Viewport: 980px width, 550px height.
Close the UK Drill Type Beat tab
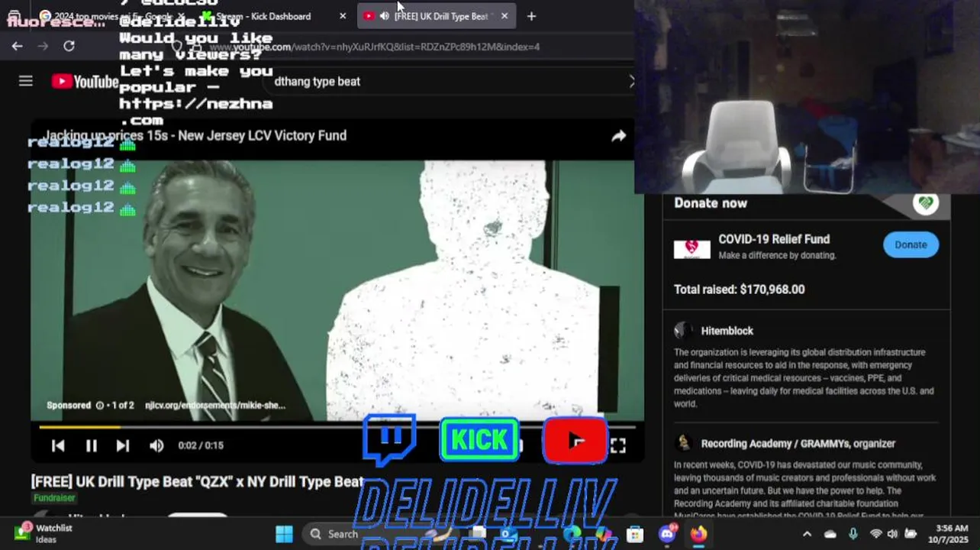tap(504, 16)
